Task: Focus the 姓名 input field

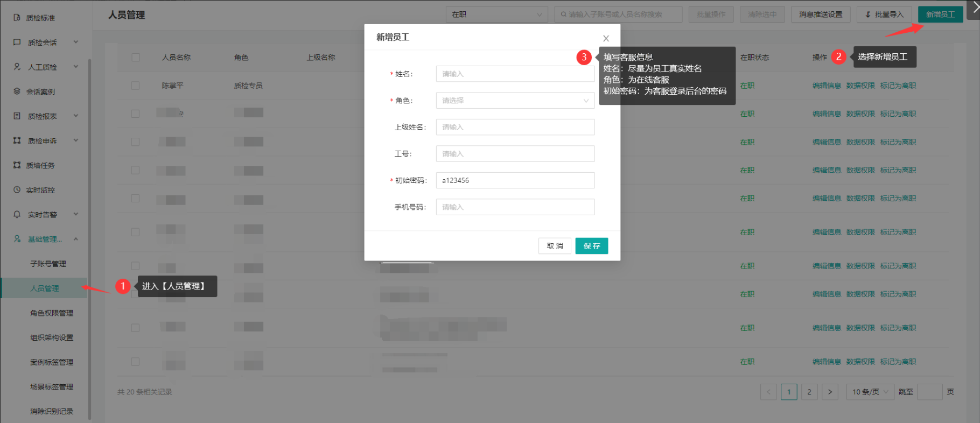Action: [515, 74]
